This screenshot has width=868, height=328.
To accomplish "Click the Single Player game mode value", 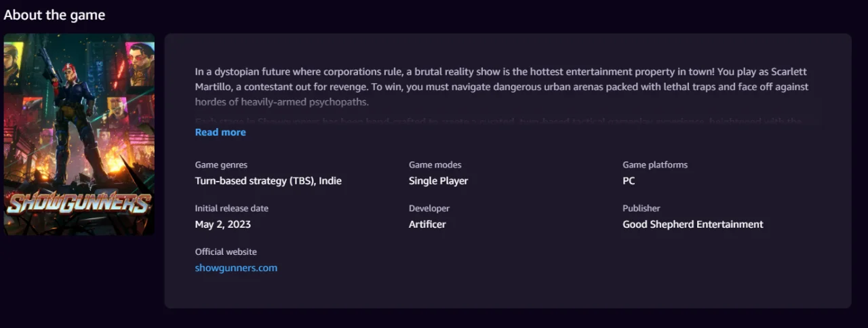I will point(438,181).
